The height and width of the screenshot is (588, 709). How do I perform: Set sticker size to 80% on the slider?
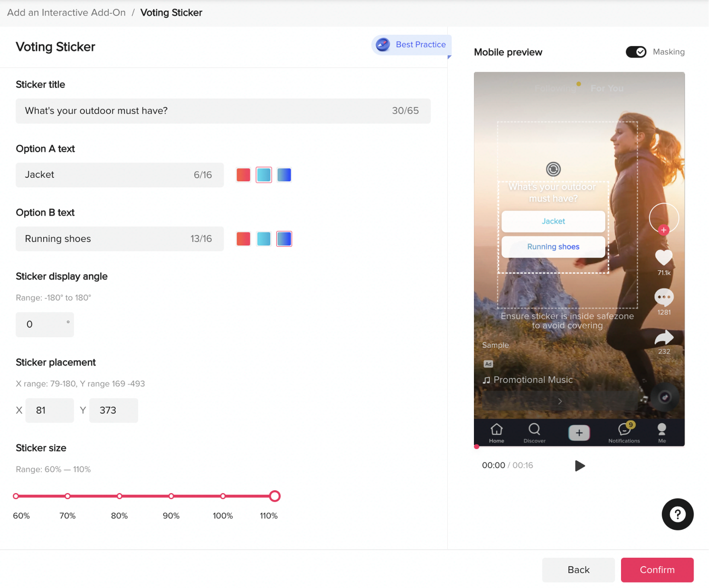coord(119,496)
